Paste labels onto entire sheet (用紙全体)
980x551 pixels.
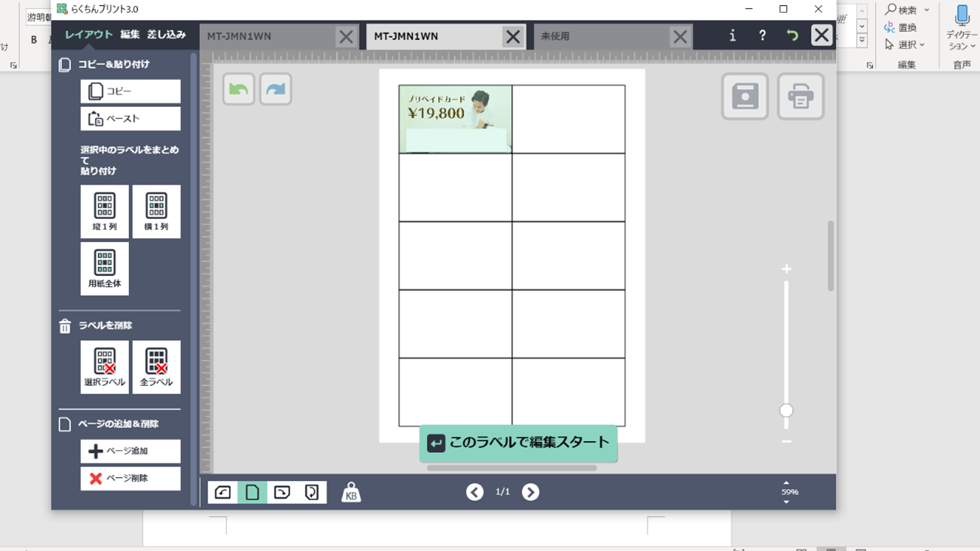105,268
